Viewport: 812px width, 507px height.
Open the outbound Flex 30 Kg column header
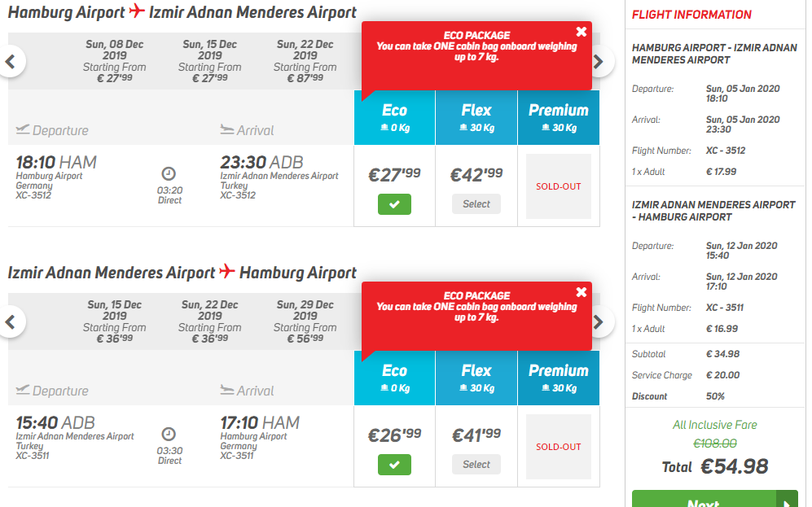click(476, 117)
